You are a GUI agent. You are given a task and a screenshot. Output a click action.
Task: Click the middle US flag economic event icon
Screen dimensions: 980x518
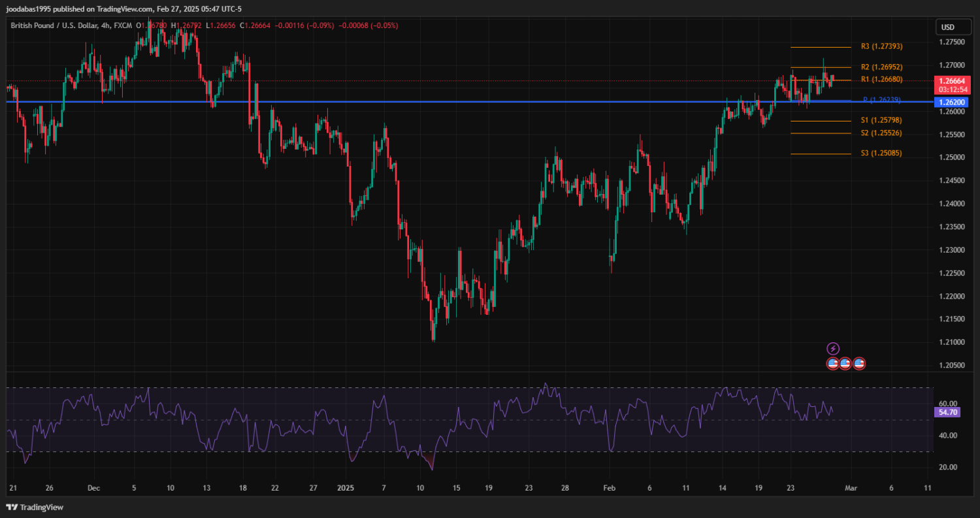pos(845,363)
